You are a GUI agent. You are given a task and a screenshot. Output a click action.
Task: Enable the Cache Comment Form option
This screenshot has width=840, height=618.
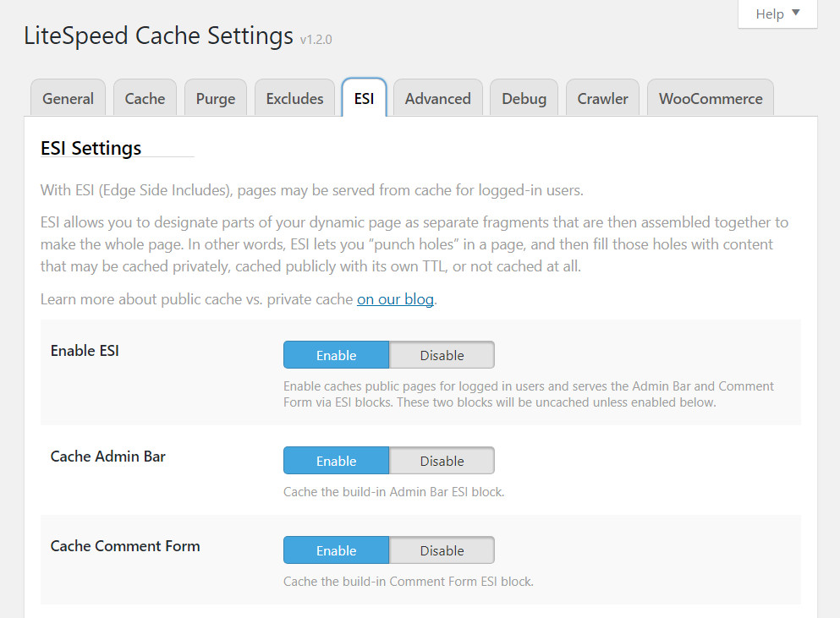(x=336, y=550)
